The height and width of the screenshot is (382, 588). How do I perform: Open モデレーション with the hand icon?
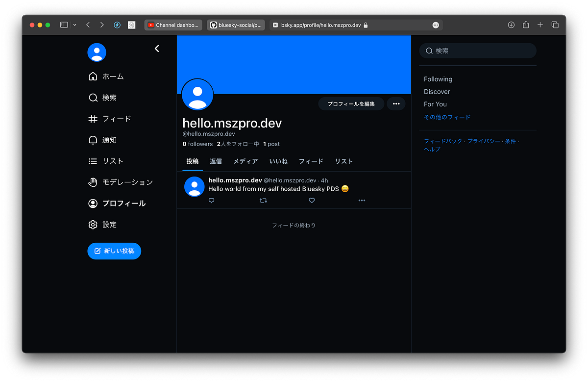pyautogui.click(x=93, y=182)
